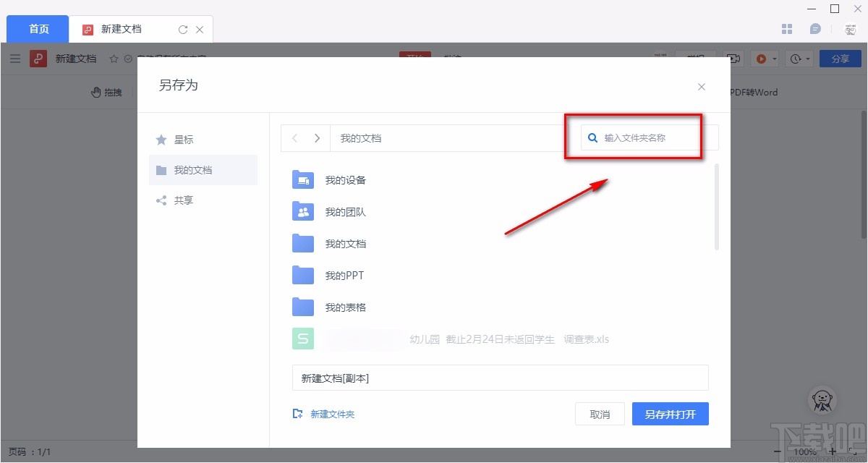Open the apps grid icon in title bar

pos(788,29)
